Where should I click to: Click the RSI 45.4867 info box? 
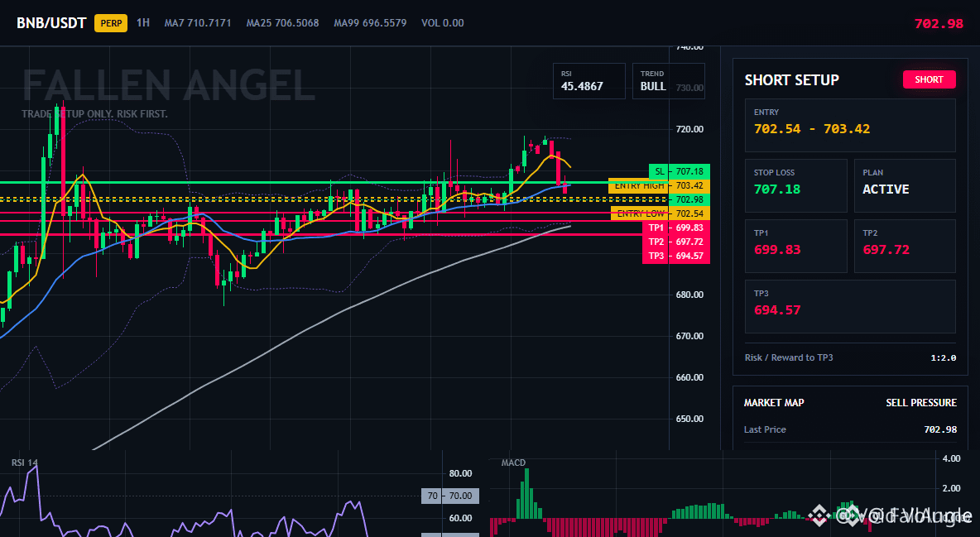tap(588, 80)
